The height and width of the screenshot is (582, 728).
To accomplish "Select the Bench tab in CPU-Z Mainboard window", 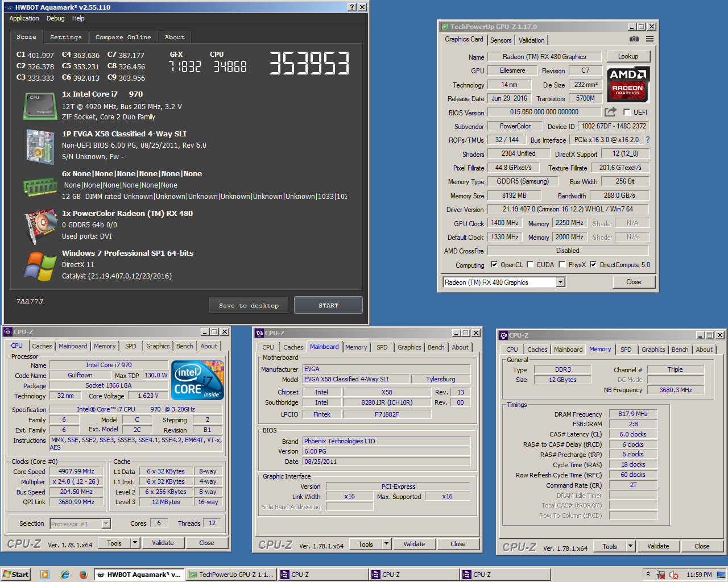I will (436, 347).
